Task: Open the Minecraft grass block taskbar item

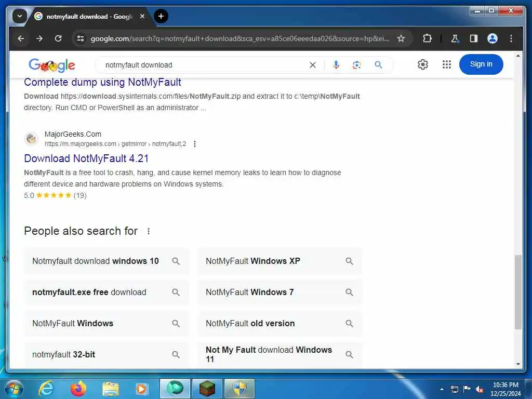Action: pyautogui.click(x=207, y=389)
